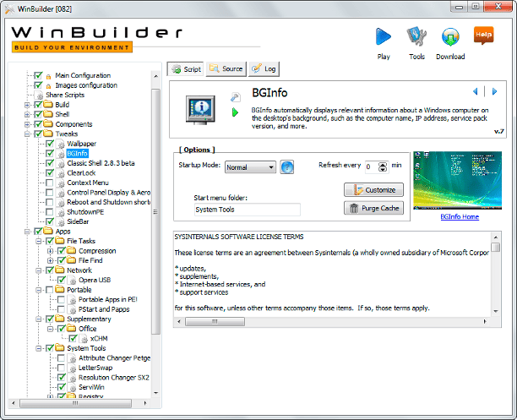
Task: Click the BGInfo monitor logo image
Action: (200, 110)
